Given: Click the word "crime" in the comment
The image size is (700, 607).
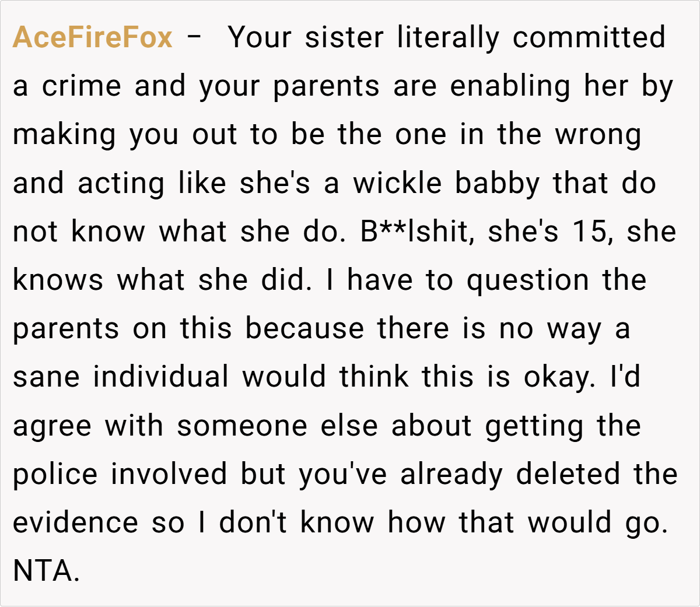Looking at the screenshot, I should (81, 86).
